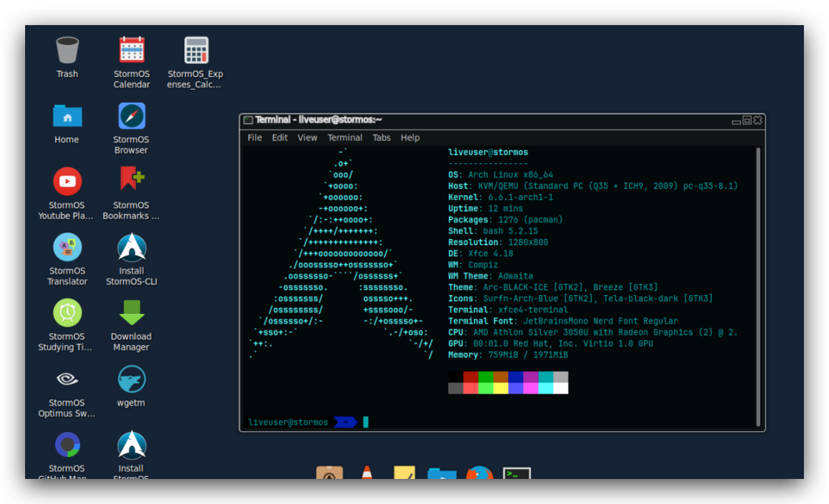Click the 'Resolution: 1280x800' line

point(498,243)
